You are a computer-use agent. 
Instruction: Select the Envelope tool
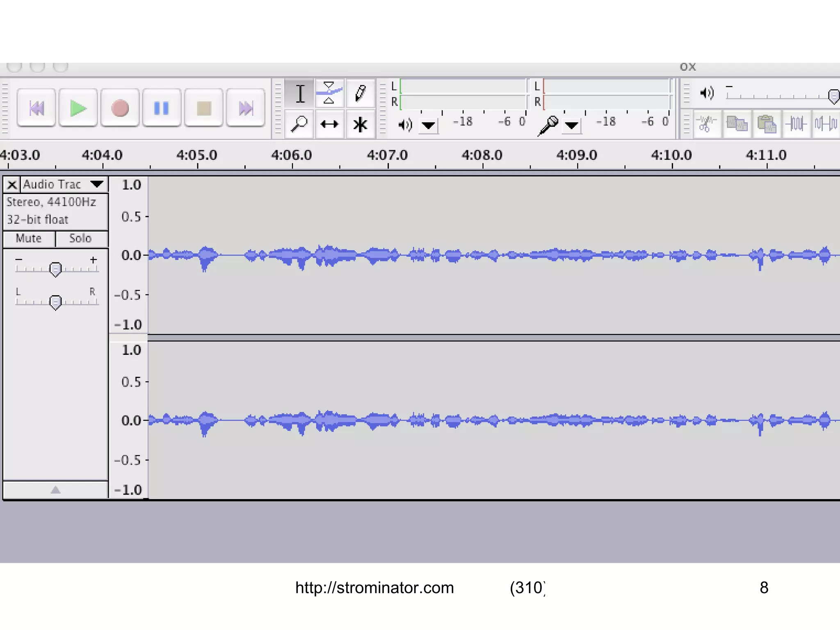click(329, 94)
